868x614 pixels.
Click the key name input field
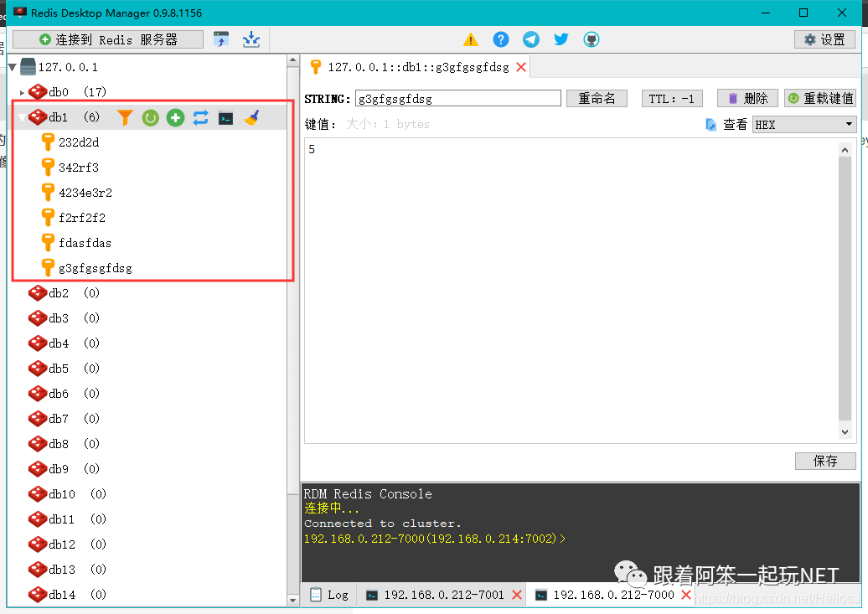coord(457,99)
